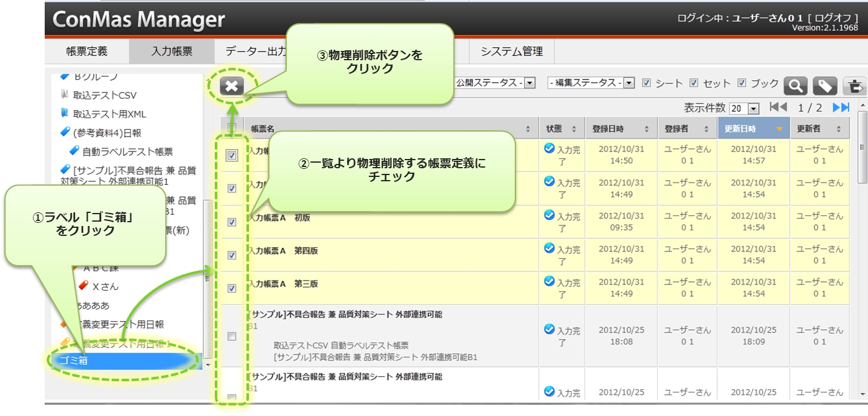Uncheck the シート filter checkbox
This screenshot has width=868, height=416.
pyautogui.click(x=646, y=83)
